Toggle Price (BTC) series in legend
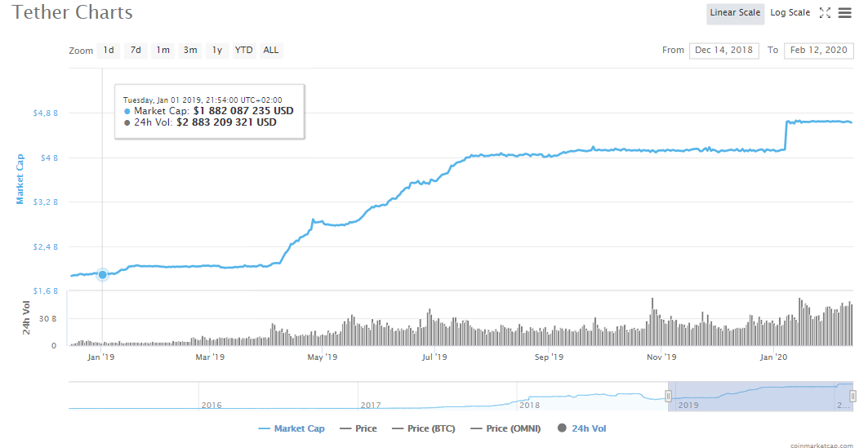 pos(423,428)
